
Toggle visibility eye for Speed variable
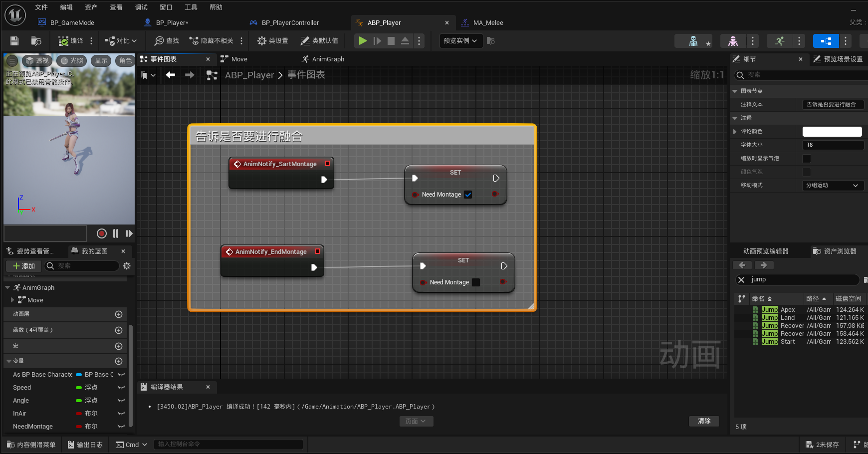click(121, 388)
